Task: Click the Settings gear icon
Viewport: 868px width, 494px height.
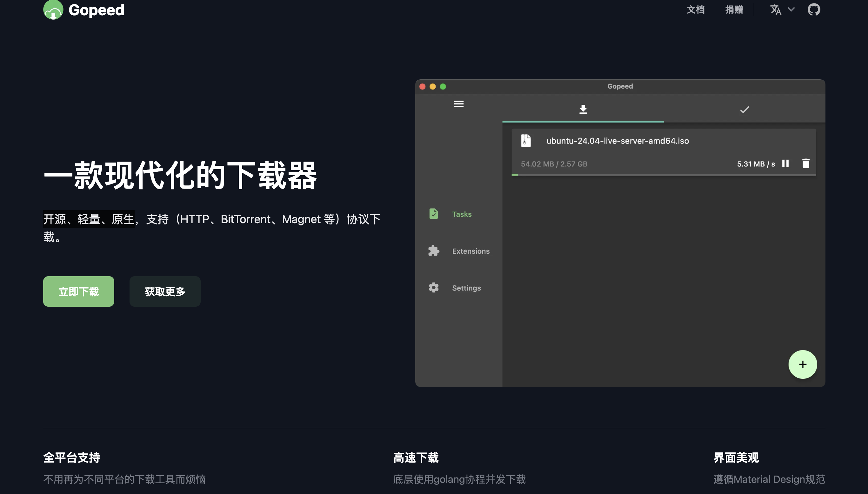Action: tap(433, 288)
